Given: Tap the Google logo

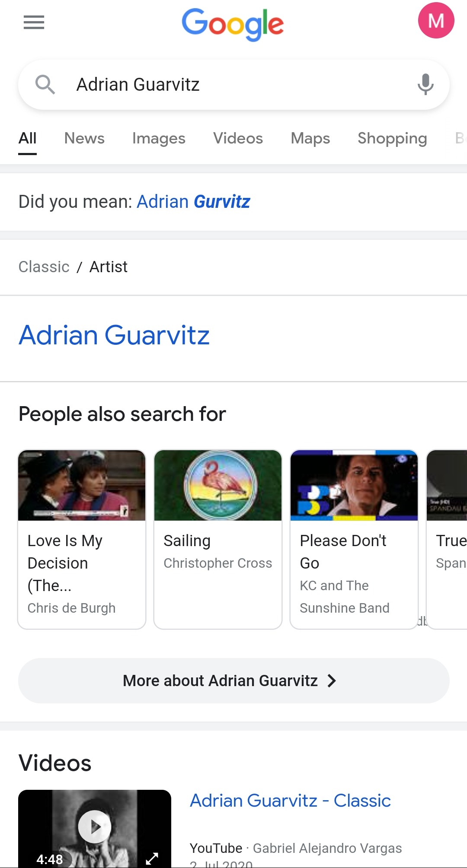Looking at the screenshot, I should click(x=233, y=24).
